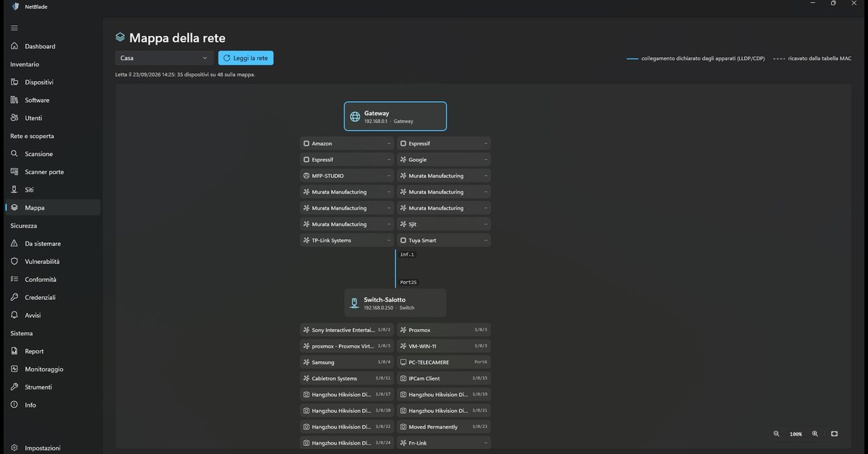
Task: Select the Switch-Salotto node card
Action: click(x=395, y=303)
